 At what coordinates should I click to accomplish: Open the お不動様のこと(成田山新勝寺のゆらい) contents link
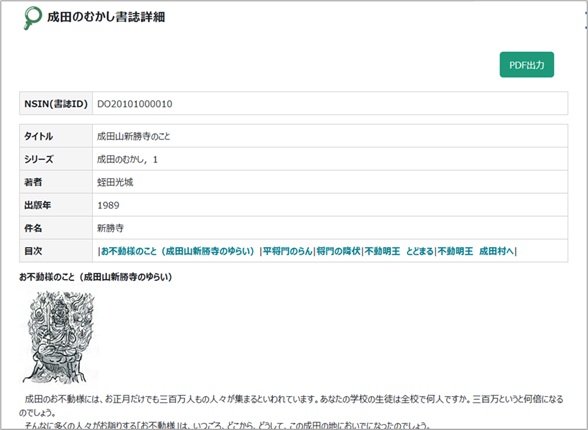coord(178,251)
